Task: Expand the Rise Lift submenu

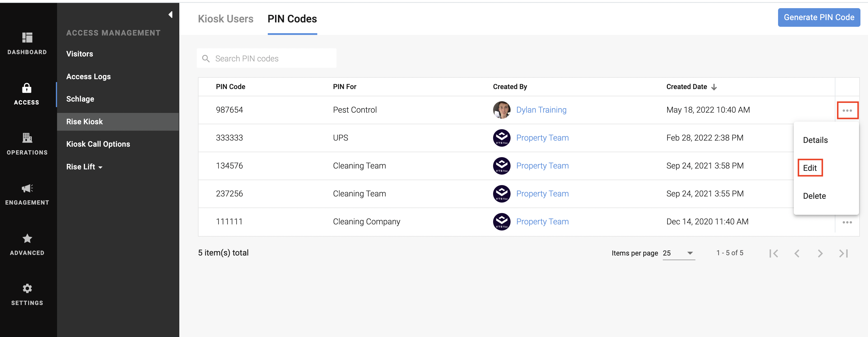Action: pyautogui.click(x=84, y=167)
